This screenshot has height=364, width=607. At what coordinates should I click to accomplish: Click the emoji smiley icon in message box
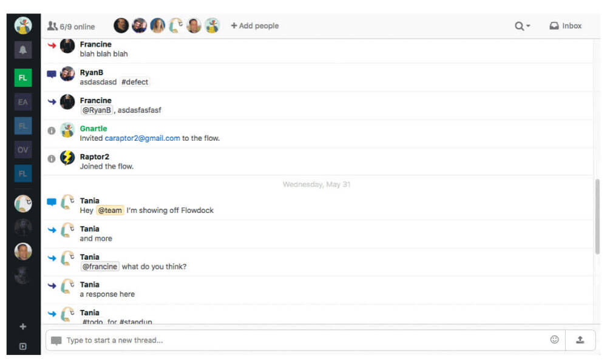pyautogui.click(x=554, y=340)
